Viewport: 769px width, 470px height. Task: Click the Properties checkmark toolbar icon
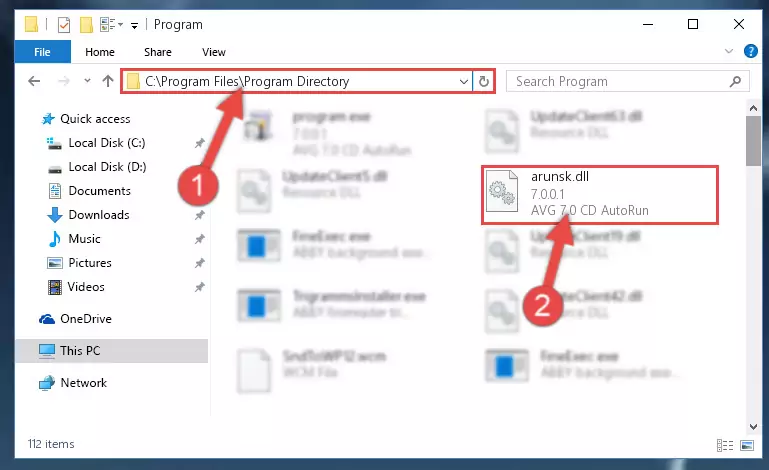coord(64,25)
